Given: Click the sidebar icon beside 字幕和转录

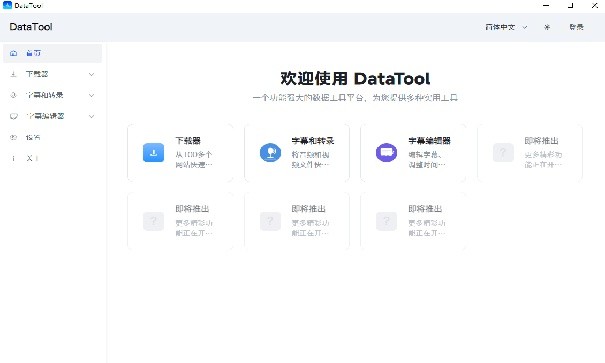Looking at the screenshot, I should (x=14, y=95).
